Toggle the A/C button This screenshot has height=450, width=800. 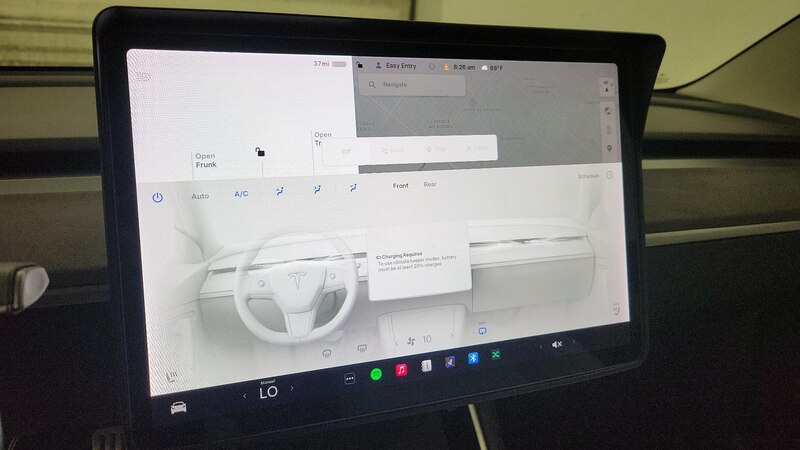(x=241, y=194)
